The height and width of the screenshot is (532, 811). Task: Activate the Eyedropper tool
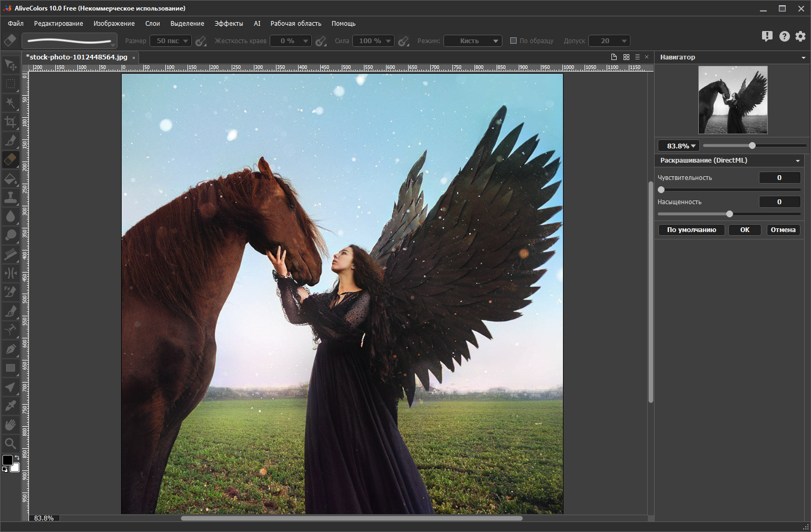click(10, 406)
